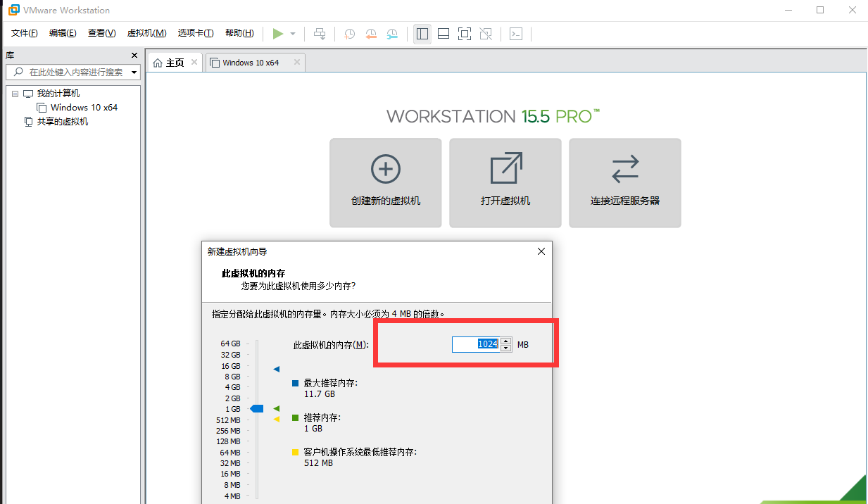Screen dimensions: 868x504
Task: Select 共享的虚拟机 in library tree
Action: (63, 122)
